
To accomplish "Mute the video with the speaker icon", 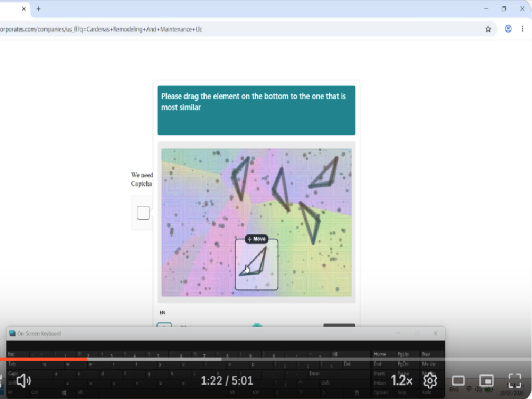I will [23, 381].
